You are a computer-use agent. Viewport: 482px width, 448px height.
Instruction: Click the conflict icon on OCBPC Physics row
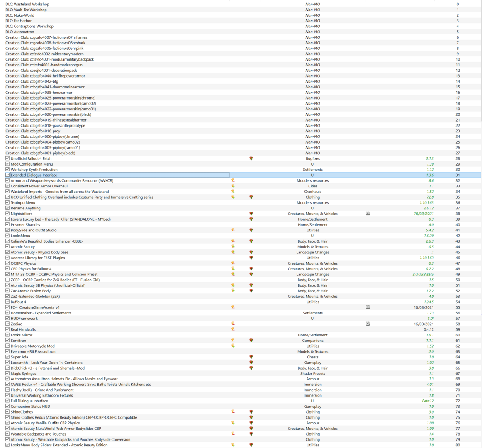click(233, 263)
